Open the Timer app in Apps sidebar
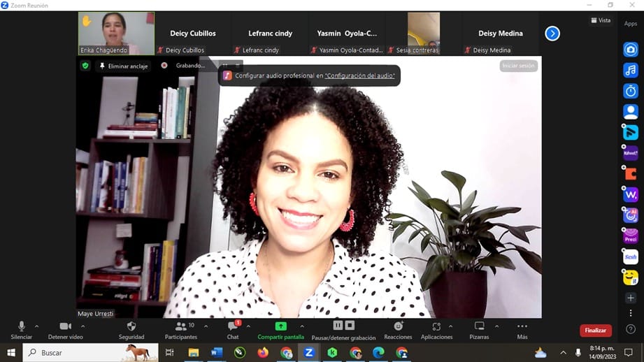Screen dimensions: 644x362 [x=631, y=91]
